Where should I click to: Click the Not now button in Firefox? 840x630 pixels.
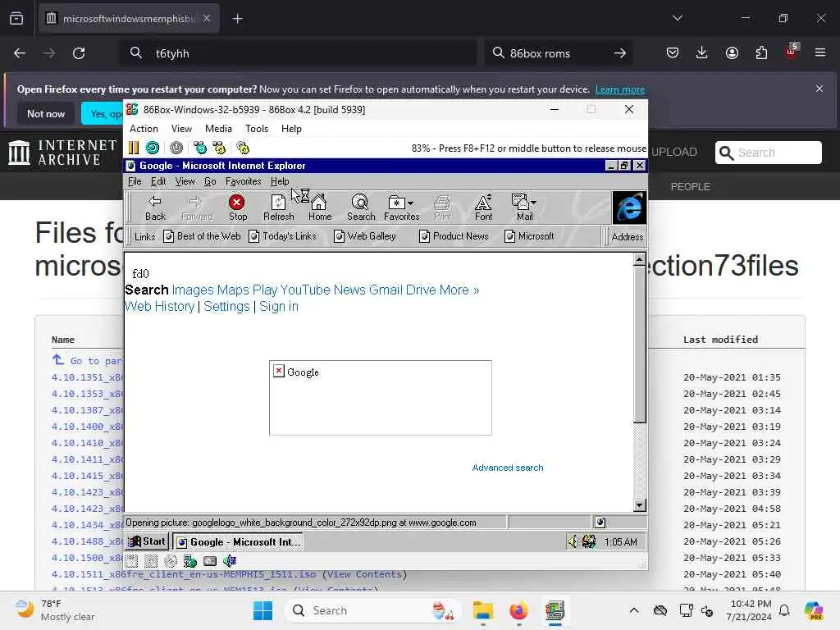[x=46, y=113]
